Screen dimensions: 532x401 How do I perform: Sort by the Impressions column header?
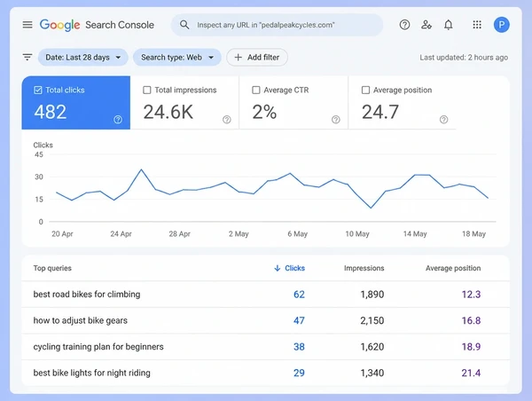coord(364,268)
